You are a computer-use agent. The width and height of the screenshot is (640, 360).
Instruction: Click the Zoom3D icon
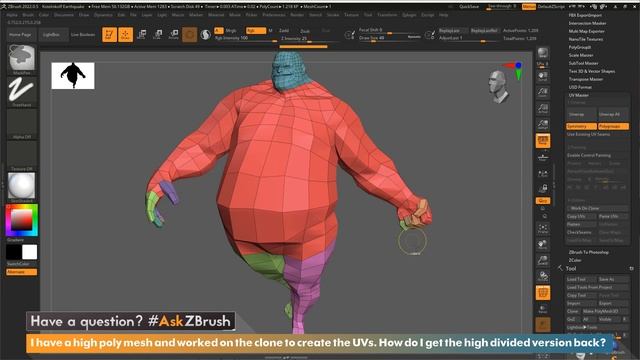(x=543, y=260)
